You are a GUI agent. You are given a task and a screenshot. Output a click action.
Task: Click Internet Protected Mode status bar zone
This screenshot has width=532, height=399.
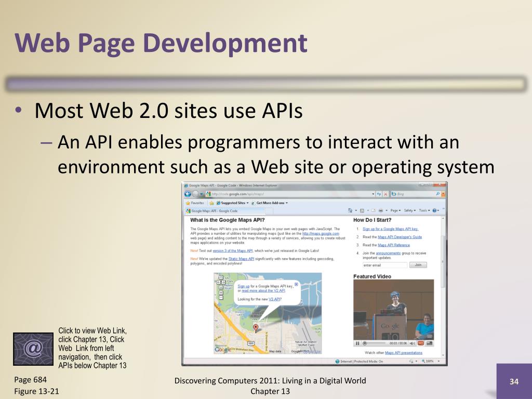click(360, 362)
